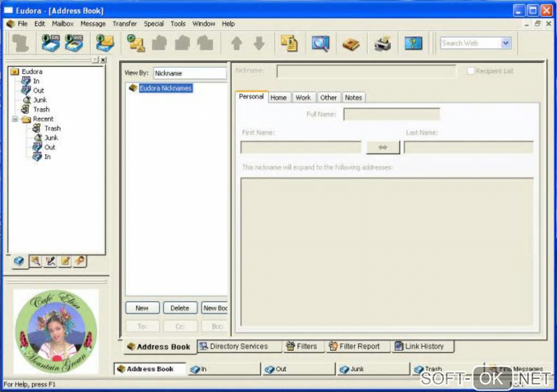Click the Attach File toolbar icon

(x=289, y=43)
